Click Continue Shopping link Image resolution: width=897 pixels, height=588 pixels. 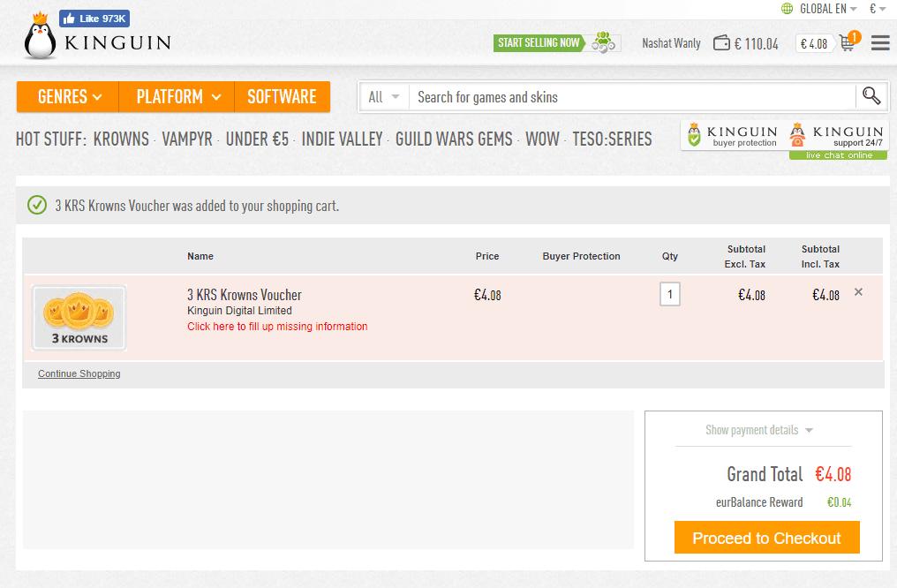(x=79, y=374)
